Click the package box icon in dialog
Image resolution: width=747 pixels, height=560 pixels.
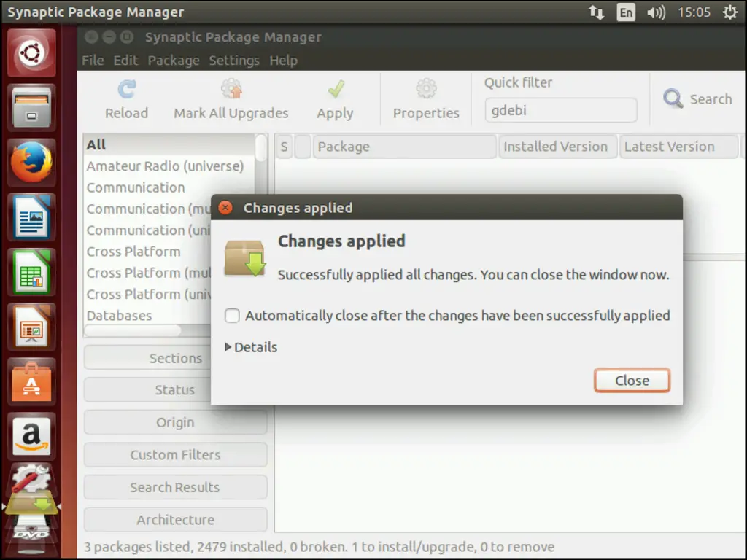tap(245, 257)
